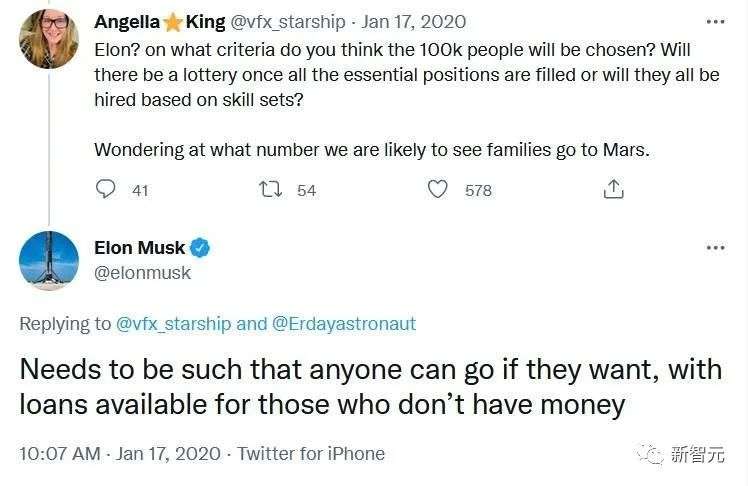The height and width of the screenshot is (486, 748).
Task: Click the @elonmusk handle
Action: 141,272
